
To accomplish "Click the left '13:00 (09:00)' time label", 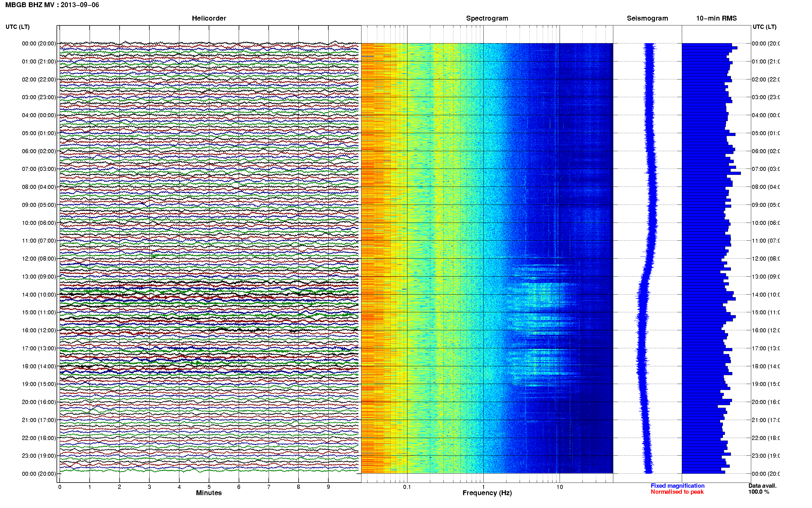I will click(x=39, y=277).
